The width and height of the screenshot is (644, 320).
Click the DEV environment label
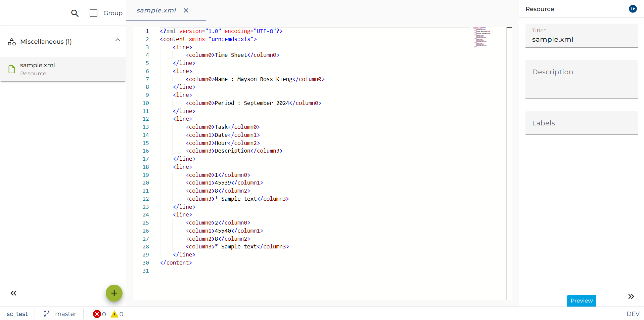pyautogui.click(x=633, y=314)
